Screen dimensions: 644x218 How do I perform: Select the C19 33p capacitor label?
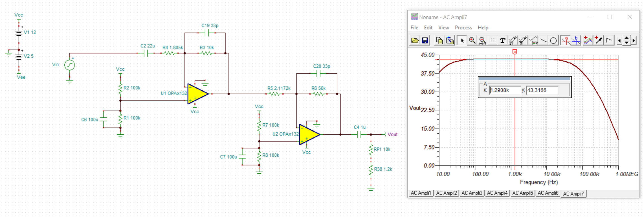coord(210,25)
